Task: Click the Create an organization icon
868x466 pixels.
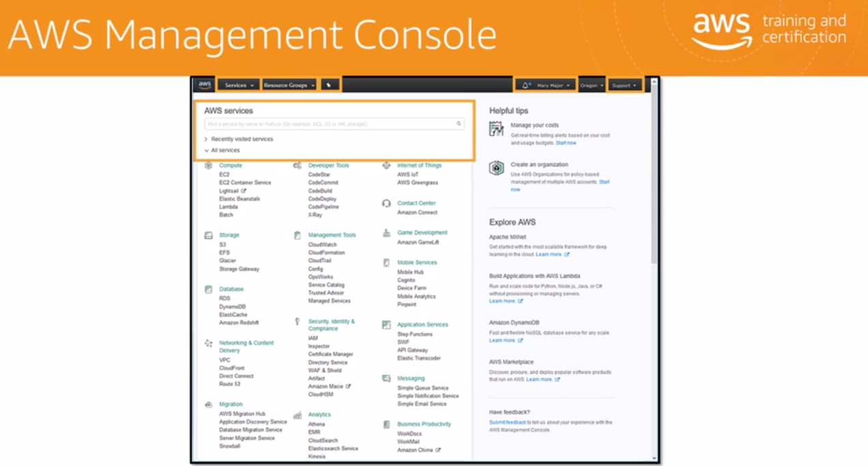Action: (x=496, y=168)
